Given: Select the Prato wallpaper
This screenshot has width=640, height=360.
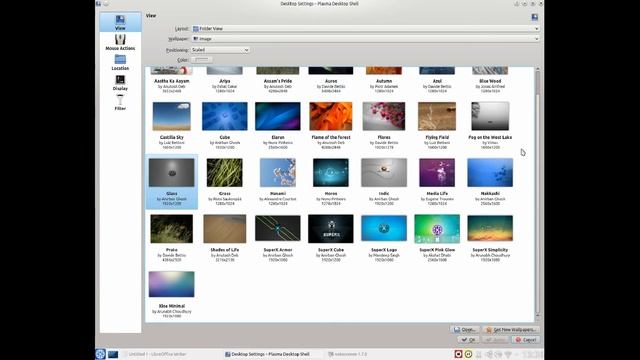Looking at the screenshot, I should (171, 238).
